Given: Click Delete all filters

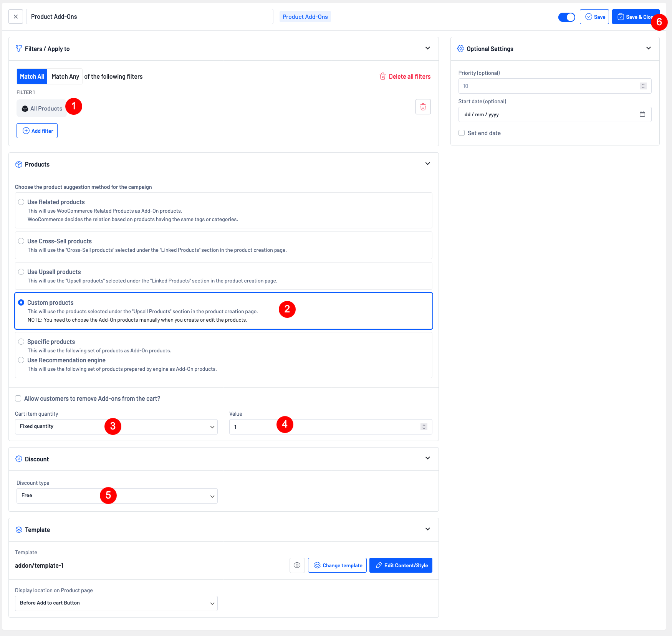Looking at the screenshot, I should (405, 77).
